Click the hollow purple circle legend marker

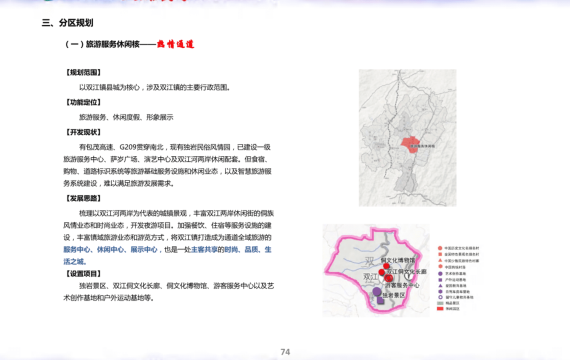coord(440,297)
